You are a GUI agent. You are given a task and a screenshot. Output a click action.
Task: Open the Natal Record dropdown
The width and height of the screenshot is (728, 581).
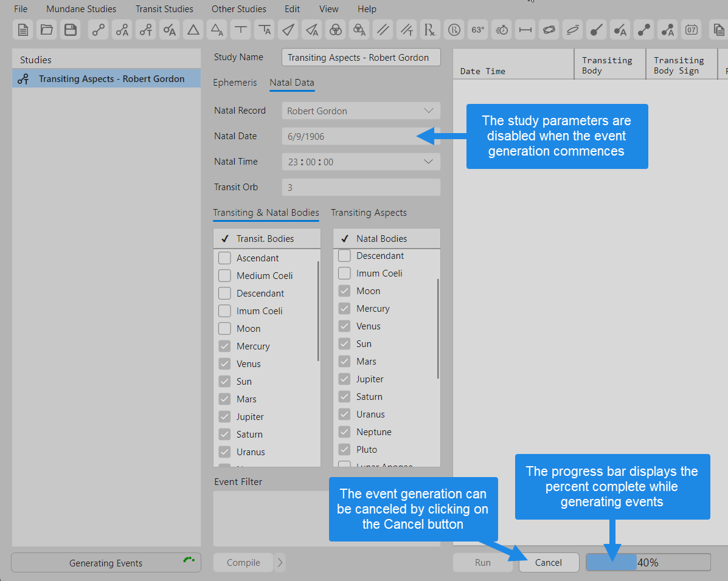[428, 111]
